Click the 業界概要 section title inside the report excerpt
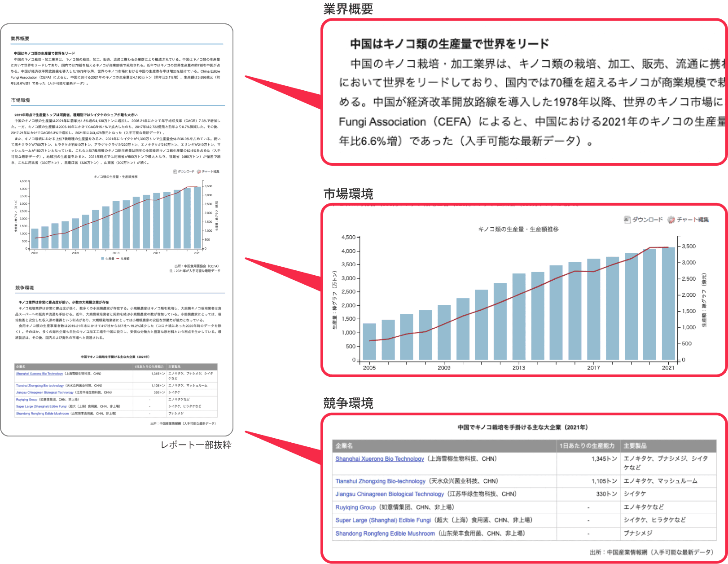The height and width of the screenshot is (564, 728). 20,39
